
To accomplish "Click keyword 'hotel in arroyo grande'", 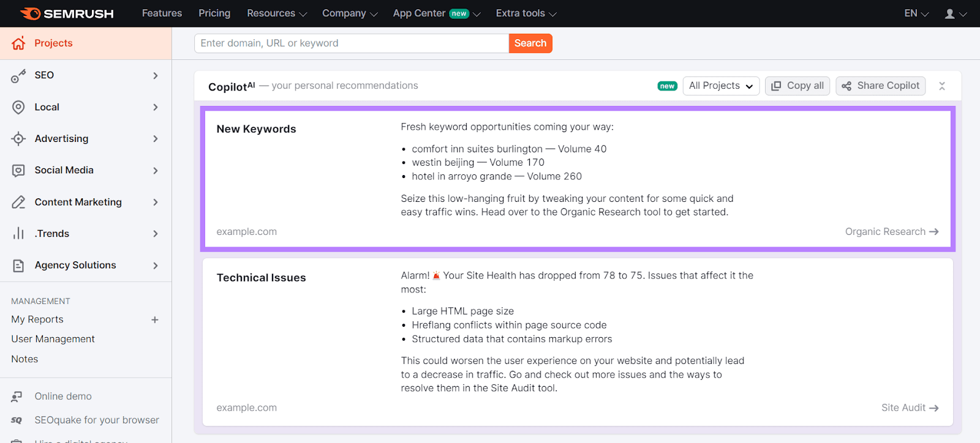I will tap(462, 176).
